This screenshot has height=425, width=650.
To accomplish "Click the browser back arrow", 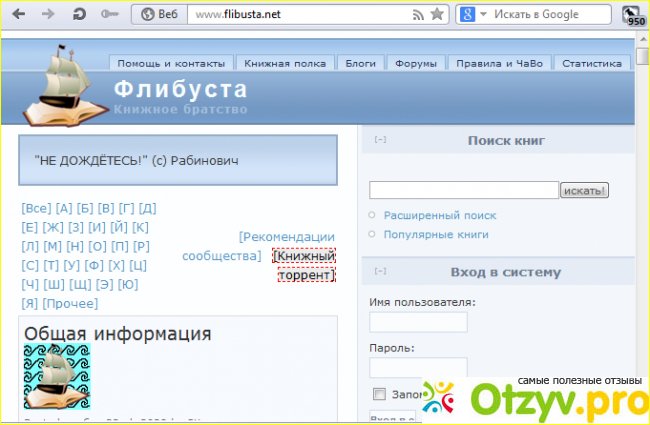I will [x=21, y=15].
